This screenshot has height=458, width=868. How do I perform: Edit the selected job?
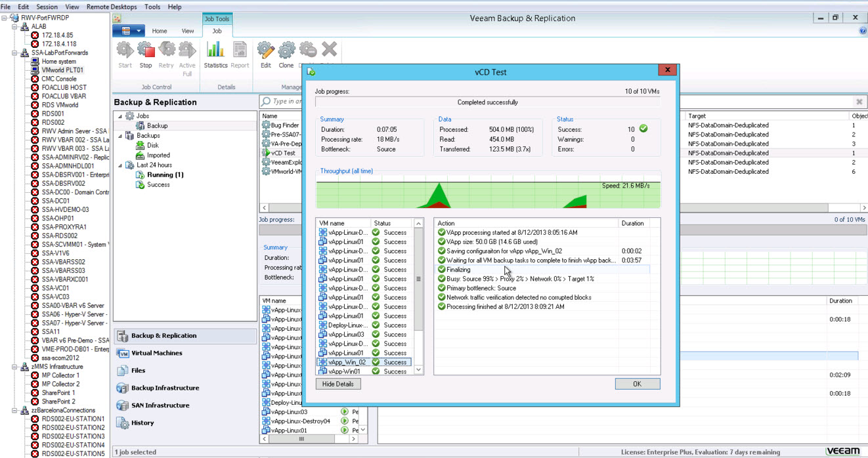[265, 55]
